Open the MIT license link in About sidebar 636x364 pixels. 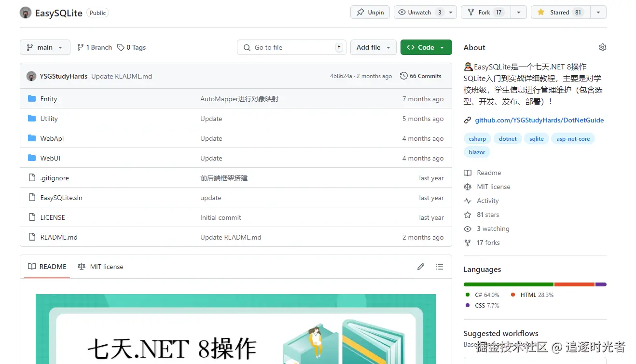[487, 187]
